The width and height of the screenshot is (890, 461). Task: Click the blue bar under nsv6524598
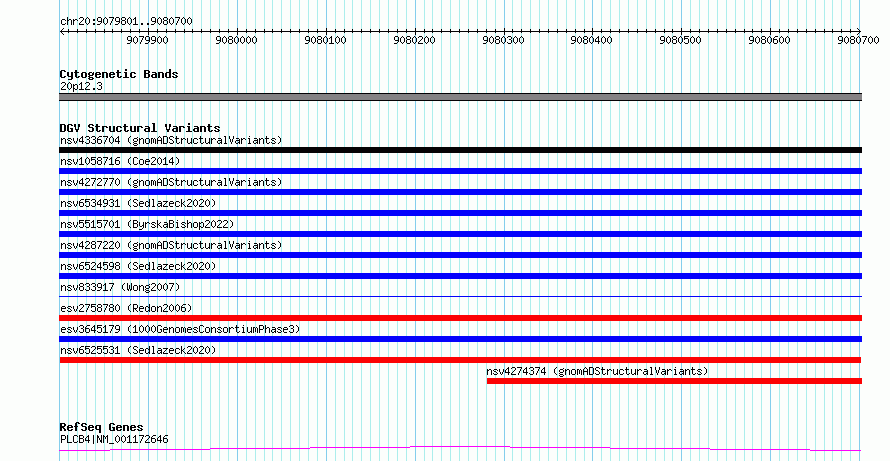click(460, 276)
